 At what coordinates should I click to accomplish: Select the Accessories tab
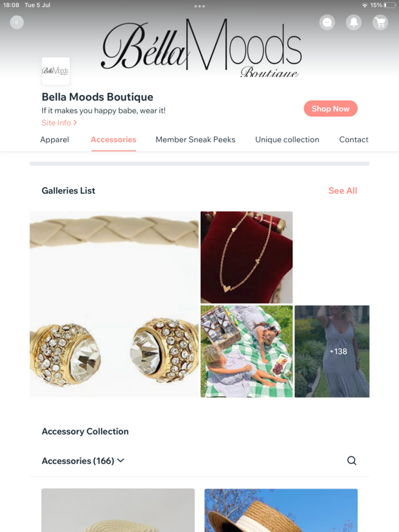(x=114, y=139)
